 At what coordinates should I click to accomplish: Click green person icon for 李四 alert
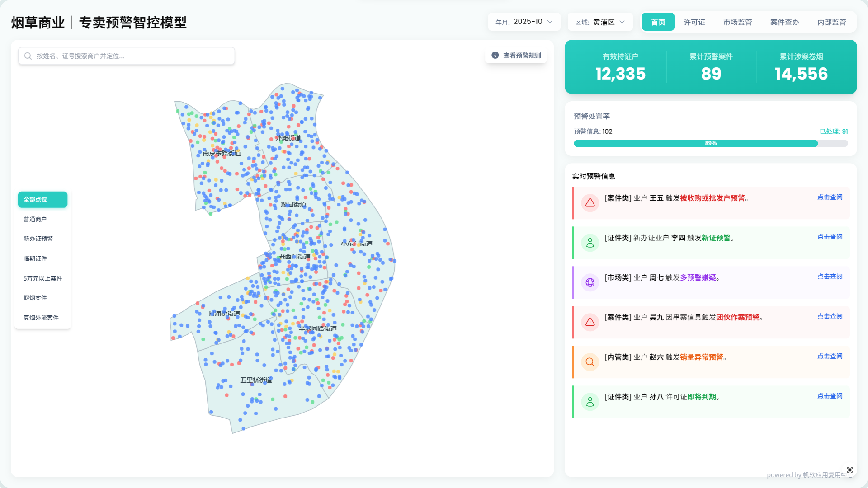pos(590,243)
